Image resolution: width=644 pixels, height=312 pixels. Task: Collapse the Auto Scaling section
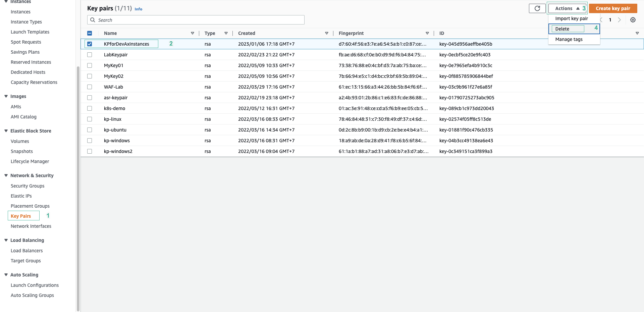coord(6,275)
